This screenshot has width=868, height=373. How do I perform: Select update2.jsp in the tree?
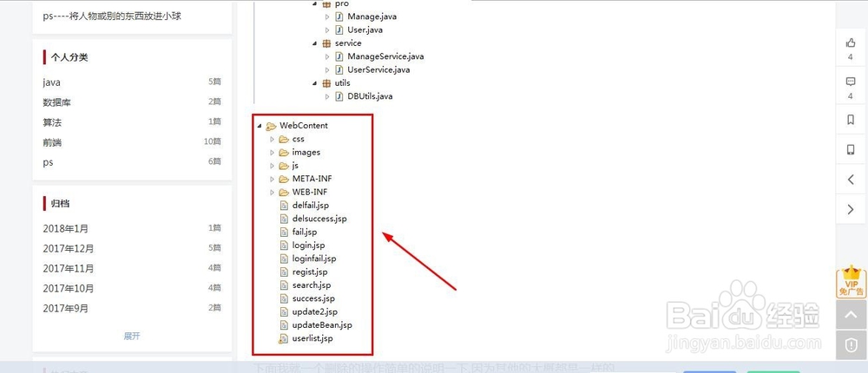(314, 311)
